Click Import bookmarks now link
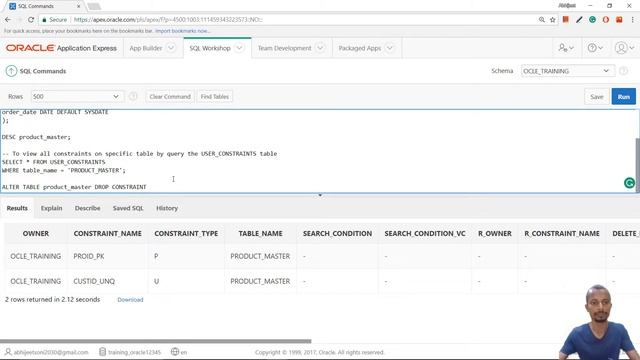 (182, 31)
